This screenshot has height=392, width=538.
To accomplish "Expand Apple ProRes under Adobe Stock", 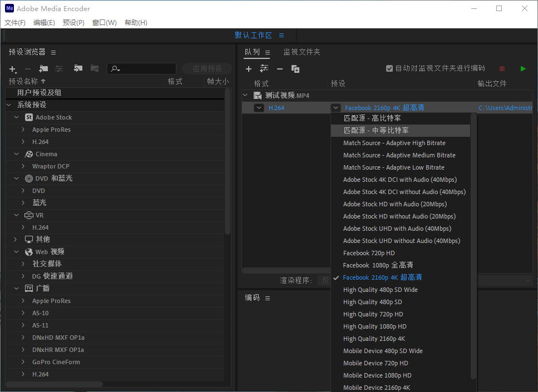I will 23,130.
